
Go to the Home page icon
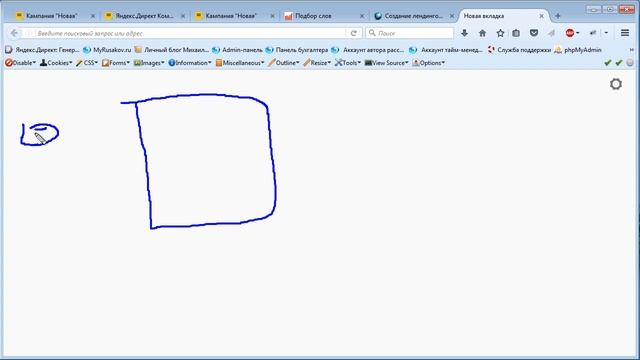click(x=482, y=33)
